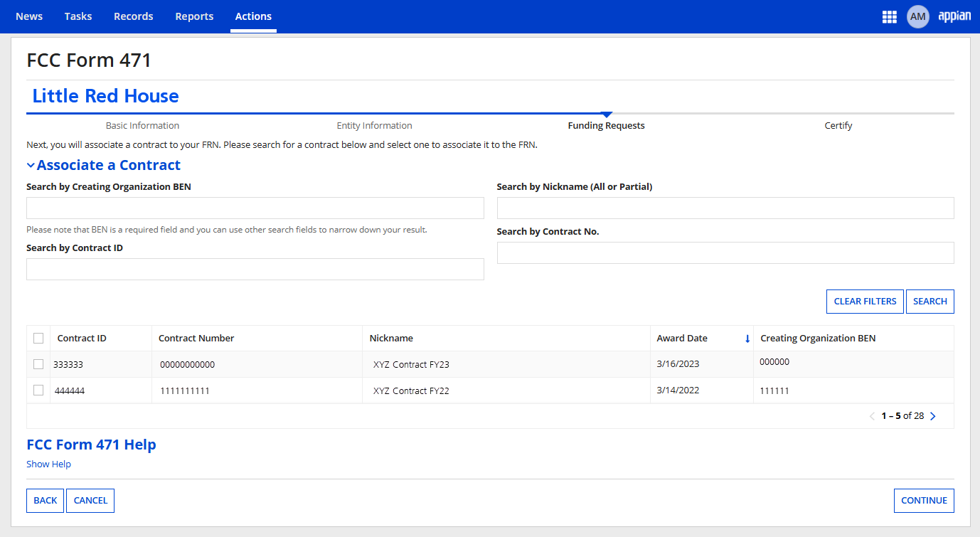This screenshot has width=980, height=537.
Task: Collapse the Associate a Contract section
Action: pyautogui.click(x=31, y=166)
